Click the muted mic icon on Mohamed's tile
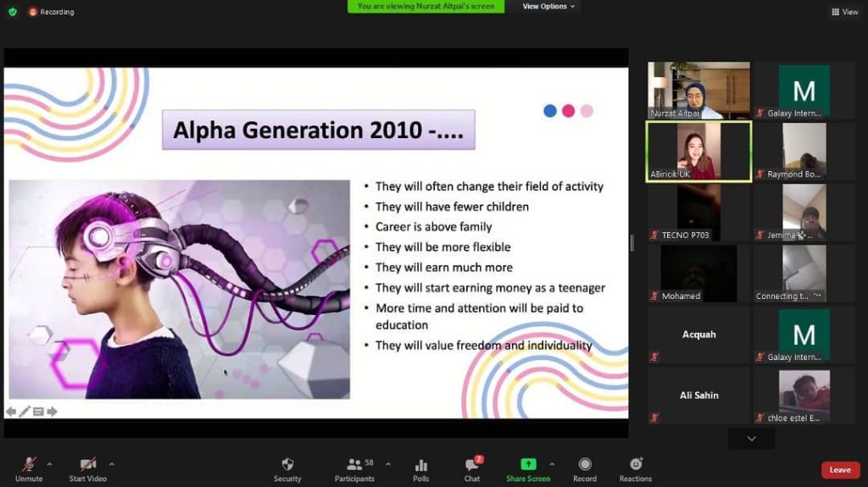The height and width of the screenshot is (487, 868). (x=654, y=296)
